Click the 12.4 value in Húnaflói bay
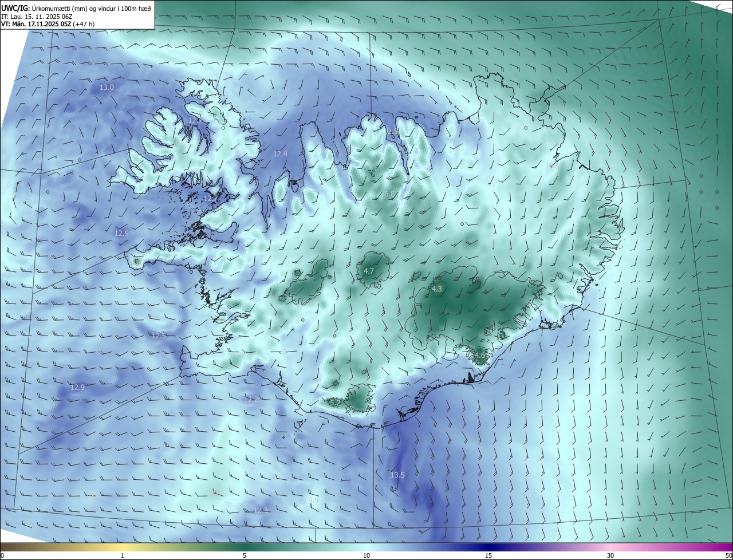 [280, 154]
